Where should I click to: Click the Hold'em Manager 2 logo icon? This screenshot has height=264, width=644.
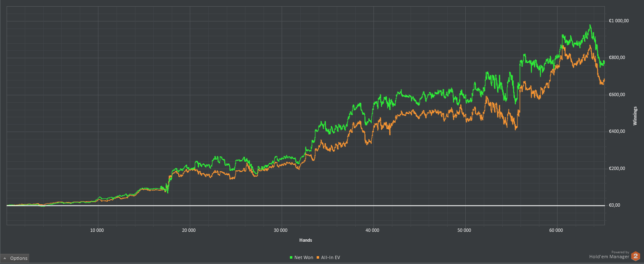coord(636,255)
